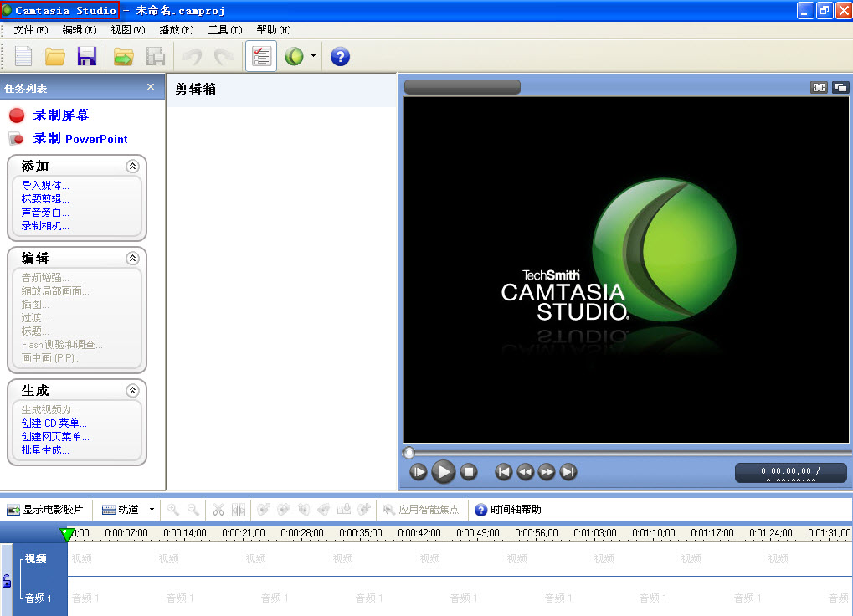Click 录制 PowerPoint link

80,139
